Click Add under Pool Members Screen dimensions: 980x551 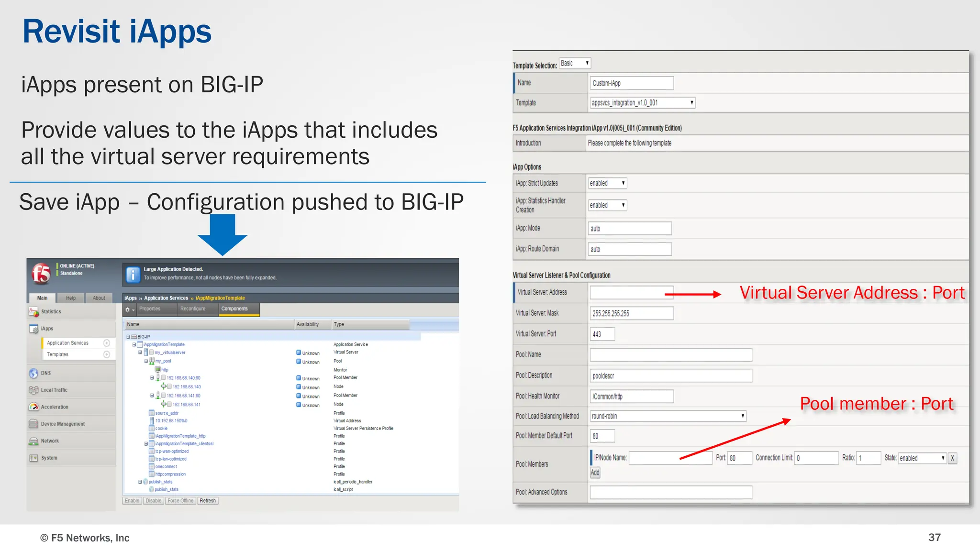click(595, 473)
